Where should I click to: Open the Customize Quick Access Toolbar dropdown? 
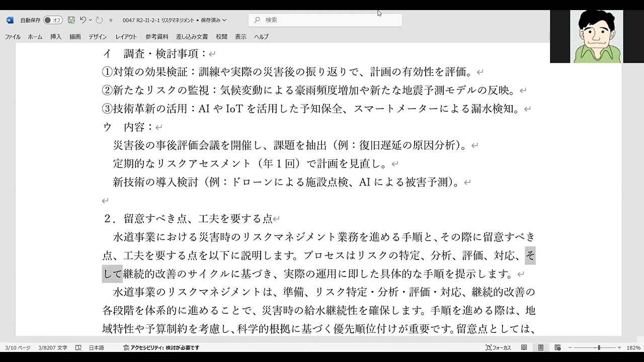coord(111,20)
